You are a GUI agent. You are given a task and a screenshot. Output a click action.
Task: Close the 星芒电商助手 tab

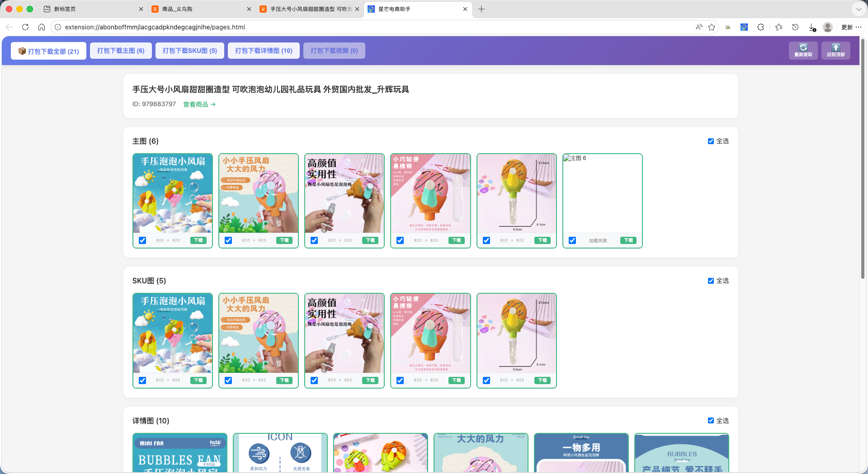point(465,9)
